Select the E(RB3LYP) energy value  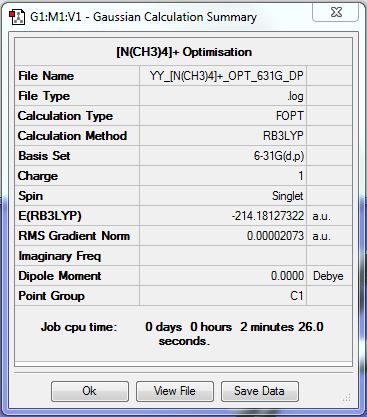pyautogui.click(x=223, y=216)
